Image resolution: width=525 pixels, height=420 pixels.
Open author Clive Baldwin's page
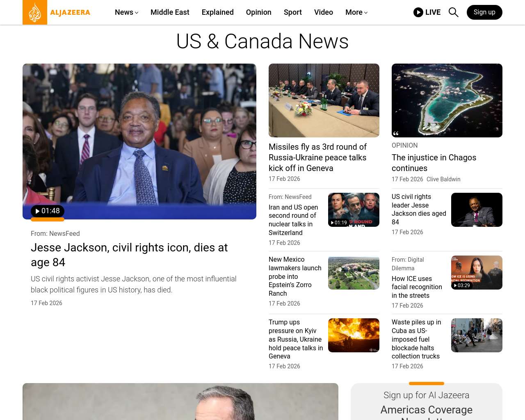click(443, 179)
